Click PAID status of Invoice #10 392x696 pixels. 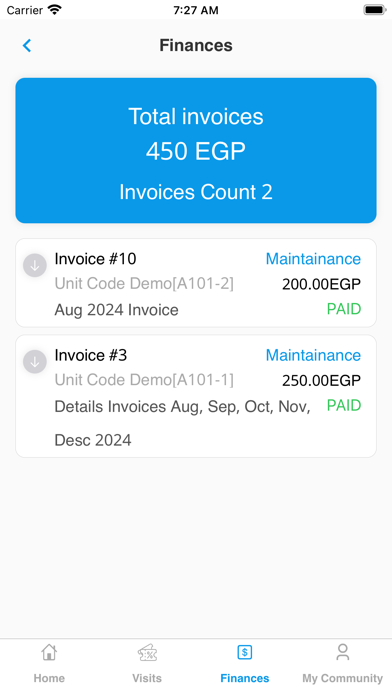(344, 309)
